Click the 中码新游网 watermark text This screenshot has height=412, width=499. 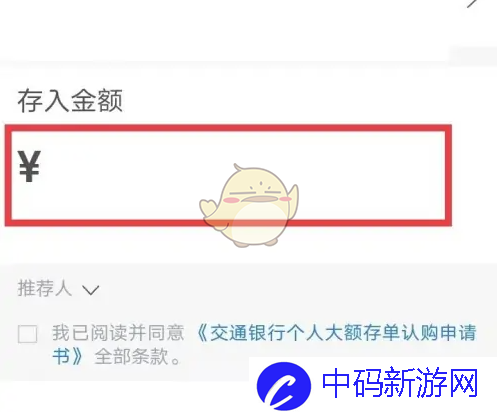tap(400, 383)
